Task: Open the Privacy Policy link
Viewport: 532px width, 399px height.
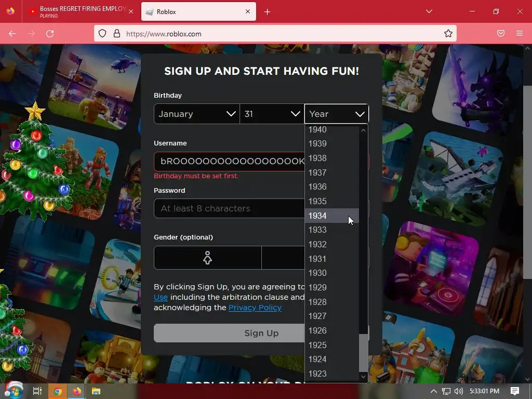Action: (x=255, y=308)
